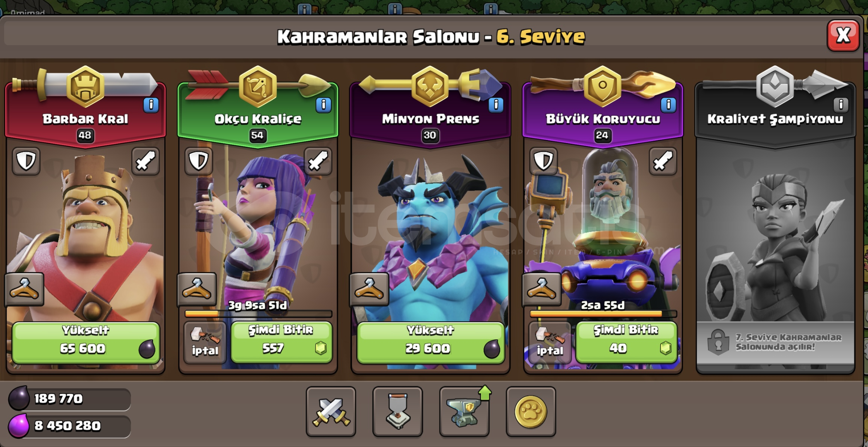Close the Kahramanlar Salonu window
This screenshot has width=868, height=447.
click(x=843, y=36)
